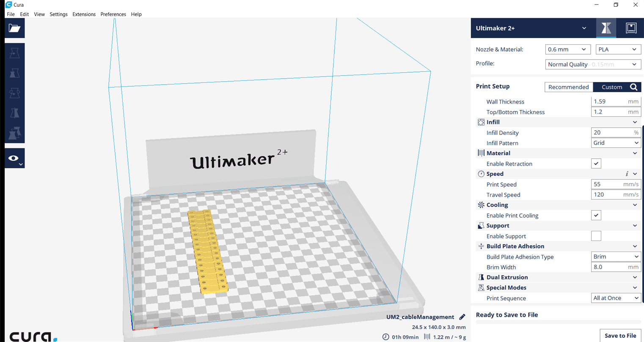This screenshot has height=342, width=644.
Task: Click the Wall Thickness value field
Action: [616, 101]
